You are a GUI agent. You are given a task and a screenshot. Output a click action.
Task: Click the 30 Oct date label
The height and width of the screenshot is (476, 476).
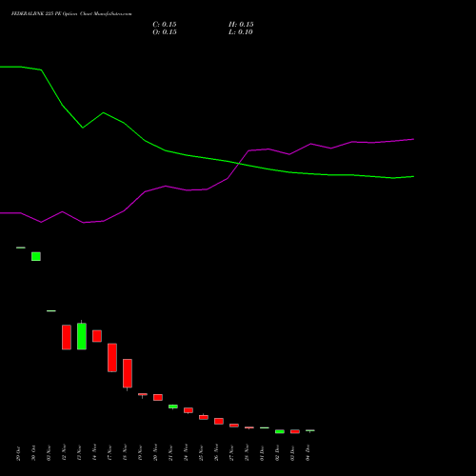(33, 453)
